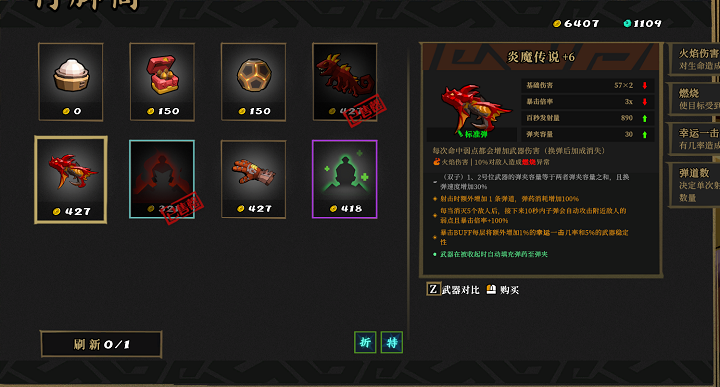Image resolution: width=720 pixels, height=387 pixels.
Task: Open the 燃烧 burn tooltip tab
Action: point(694,99)
